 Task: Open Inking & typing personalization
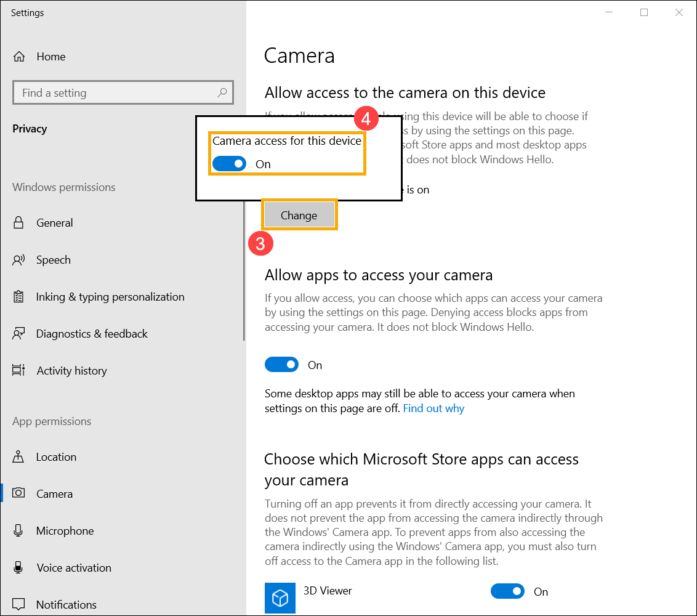[x=123, y=297]
